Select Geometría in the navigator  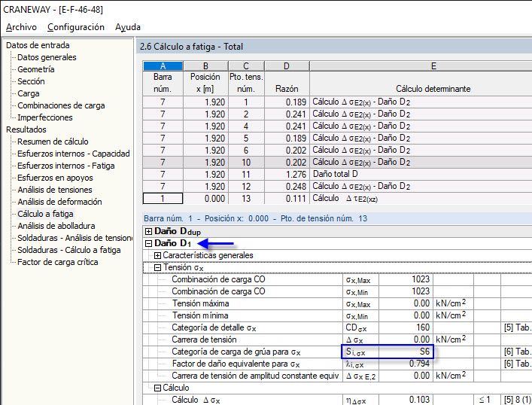(36, 69)
